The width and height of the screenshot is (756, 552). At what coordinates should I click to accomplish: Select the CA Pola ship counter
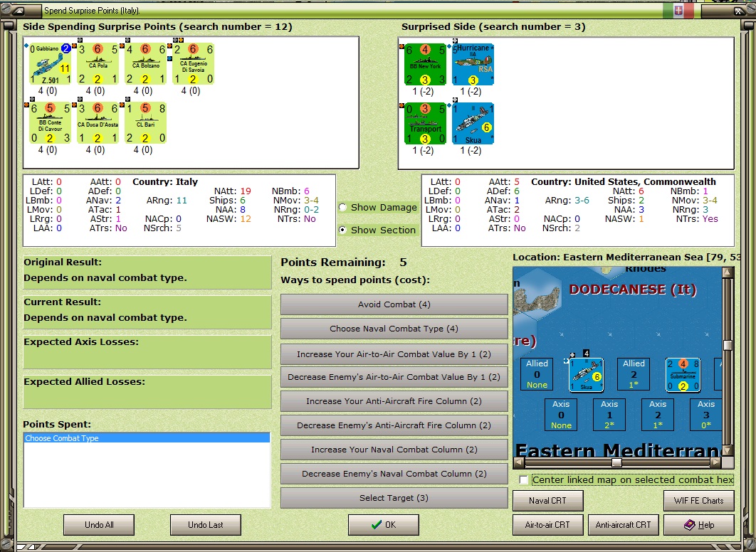click(x=98, y=64)
